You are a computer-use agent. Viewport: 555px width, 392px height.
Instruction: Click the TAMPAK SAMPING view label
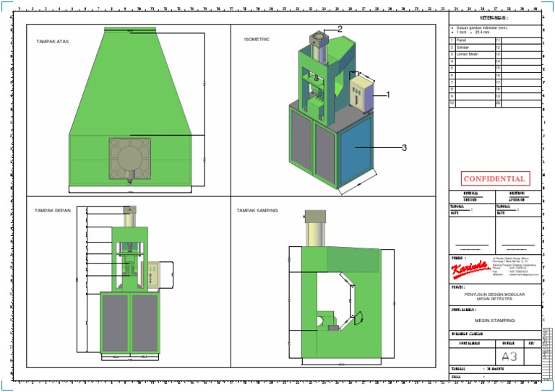[257, 210]
